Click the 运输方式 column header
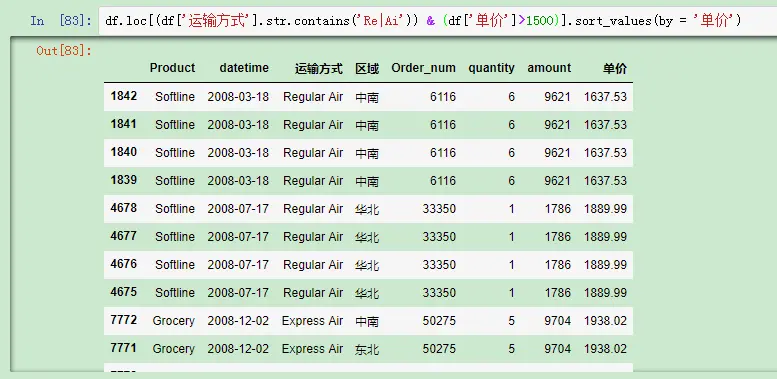Screen dimensions: 777x379 (319, 68)
